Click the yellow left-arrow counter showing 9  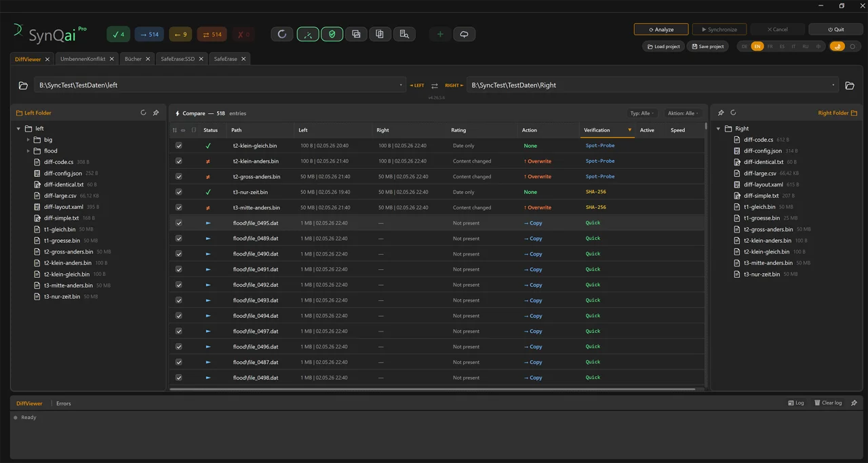point(180,34)
